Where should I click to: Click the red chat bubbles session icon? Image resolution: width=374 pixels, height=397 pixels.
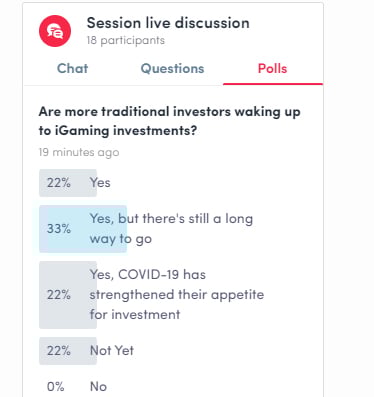pyautogui.click(x=55, y=31)
